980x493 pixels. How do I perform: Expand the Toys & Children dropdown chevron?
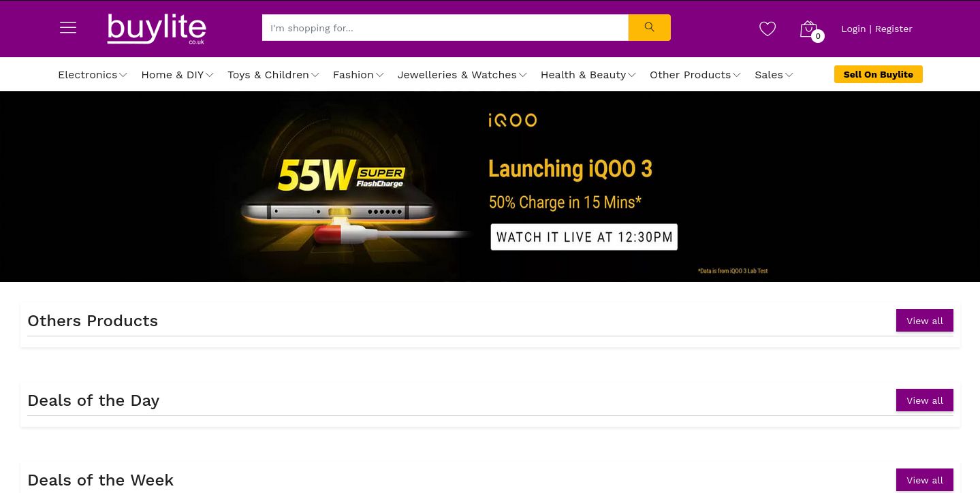[x=315, y=76]
